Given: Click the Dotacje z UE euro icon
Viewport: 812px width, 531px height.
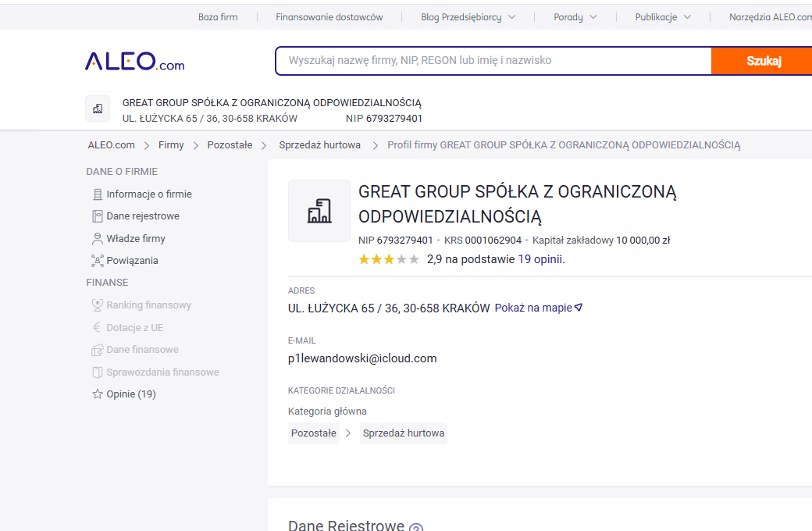Looking at the screenshot, I should pos(97,327).
